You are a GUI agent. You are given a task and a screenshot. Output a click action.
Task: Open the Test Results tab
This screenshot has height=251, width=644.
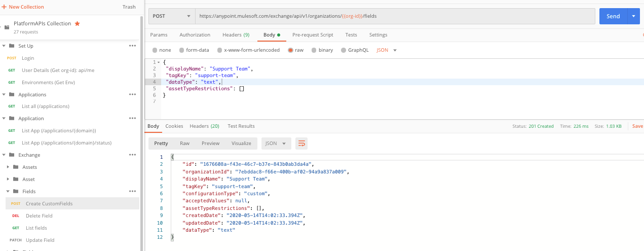click(x=241, y=126)
